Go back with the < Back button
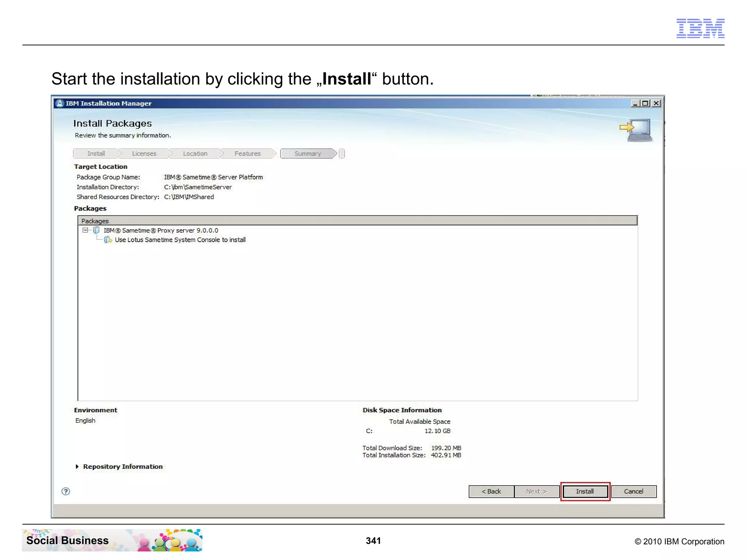 tap(491, 491)
